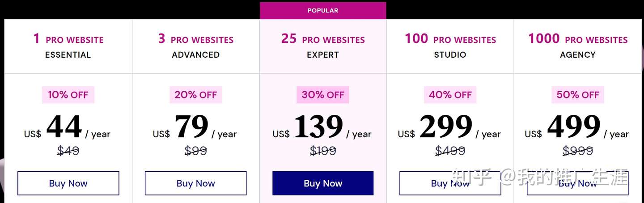Click the US$ 139 / year price

pyautogui.click(x=322, y=127)
